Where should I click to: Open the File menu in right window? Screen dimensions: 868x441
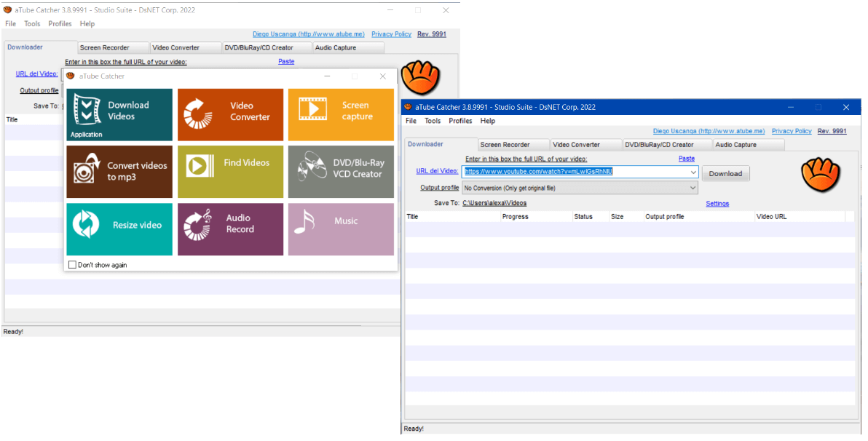click(411, 121)
